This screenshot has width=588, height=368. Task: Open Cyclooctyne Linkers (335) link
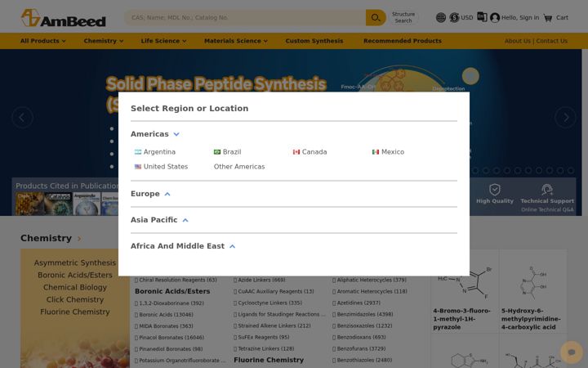pyautogui.click(x=268, y=303)
